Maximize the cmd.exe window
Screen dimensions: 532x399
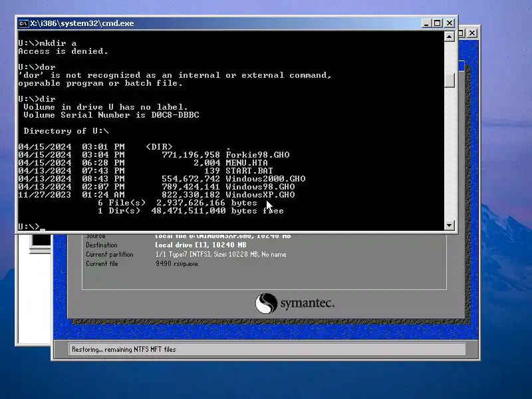point(438,23)
